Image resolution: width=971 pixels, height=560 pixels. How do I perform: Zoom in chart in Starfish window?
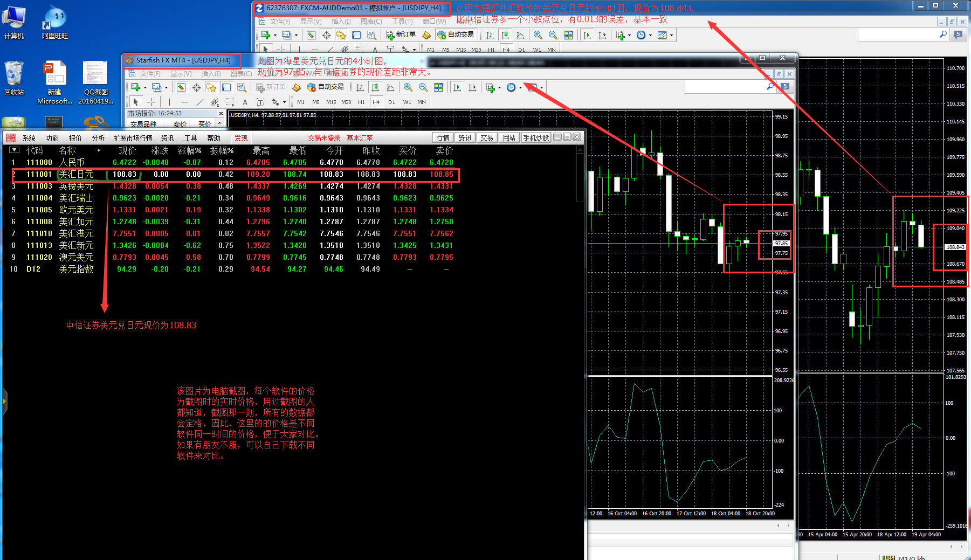pos(408,87)
